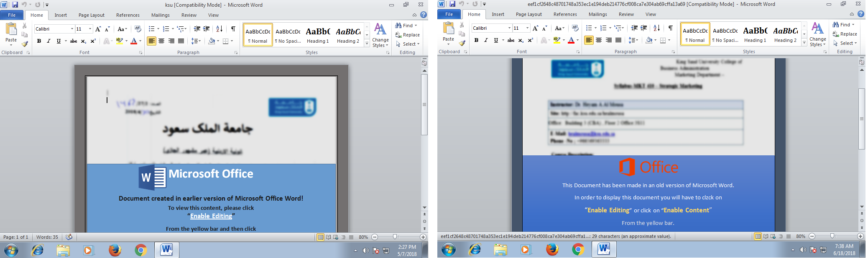Toggle Show/Hide paragraph marks in left window
The image size is (868, 258).
click(233, 29)
